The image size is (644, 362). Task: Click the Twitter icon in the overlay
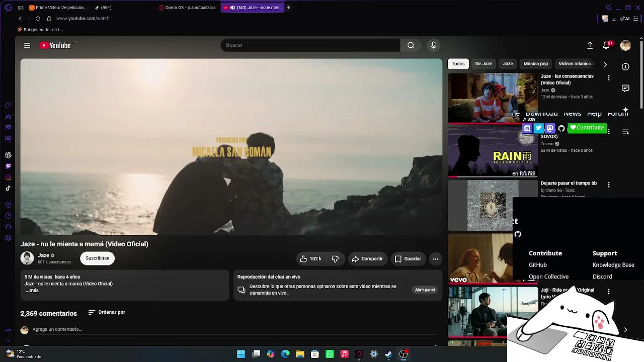539,128
